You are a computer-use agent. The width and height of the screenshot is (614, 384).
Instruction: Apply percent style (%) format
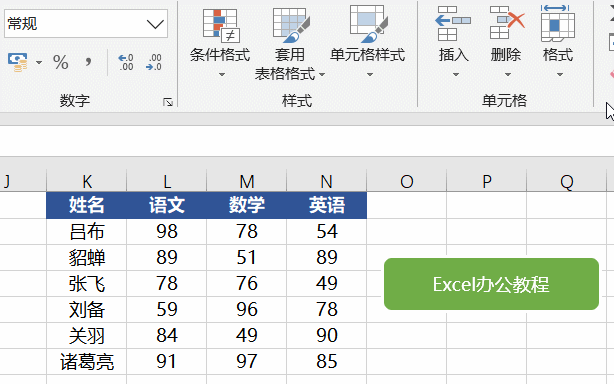pyautogui.click(x=61, y=62)
